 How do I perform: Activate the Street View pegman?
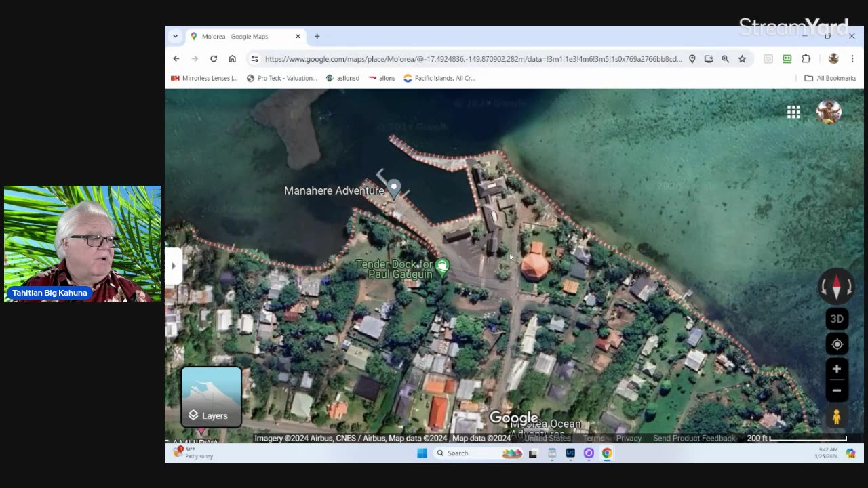(x=837, y=417)
